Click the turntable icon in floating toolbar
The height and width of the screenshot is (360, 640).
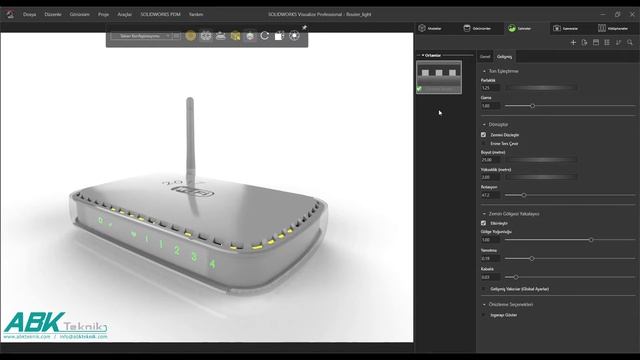click(x=220, y=36)
